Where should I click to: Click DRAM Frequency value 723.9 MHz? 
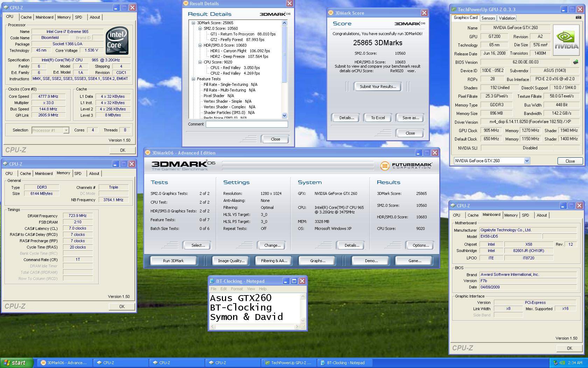point(77,216)
